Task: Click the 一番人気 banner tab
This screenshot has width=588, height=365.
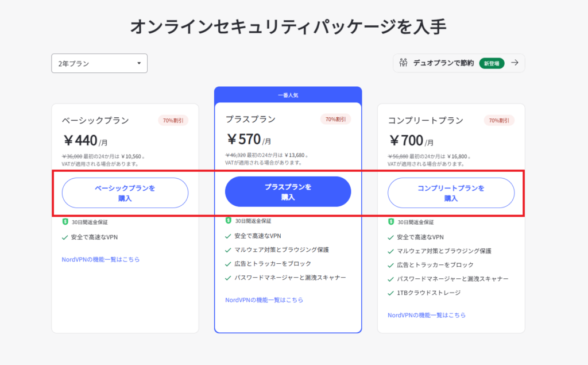Action: [x=288, y=95]
